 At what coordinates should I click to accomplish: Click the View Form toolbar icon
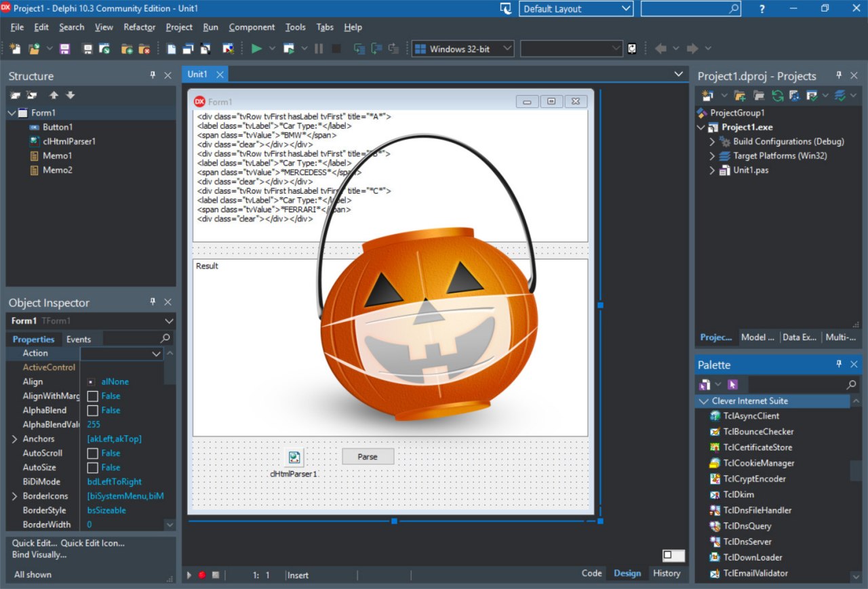point(188,49)
